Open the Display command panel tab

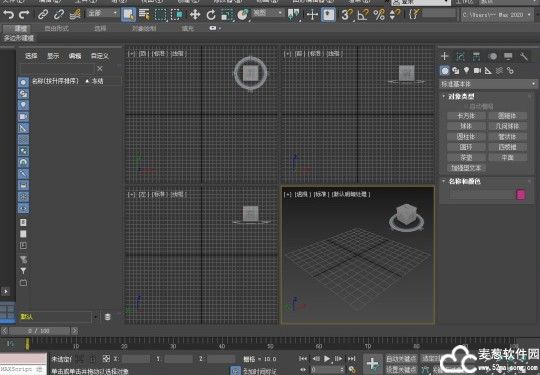pos(508,56)
